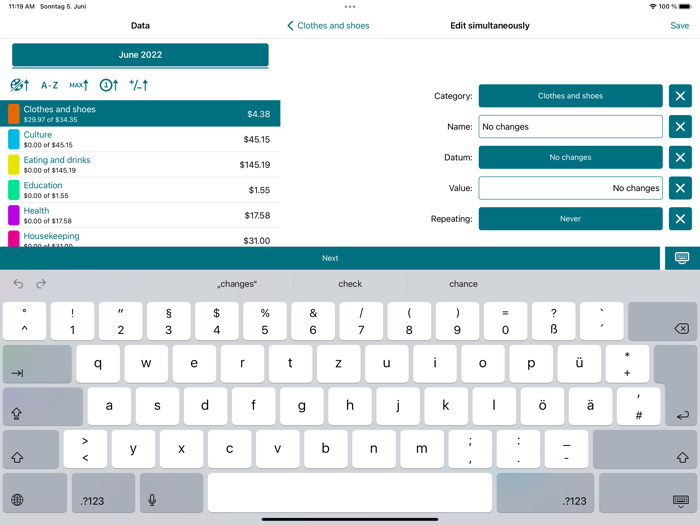This screenshot has height=525, width=700.
Task: Tap the ß question mark key
Action: click(x=554, y=321)
